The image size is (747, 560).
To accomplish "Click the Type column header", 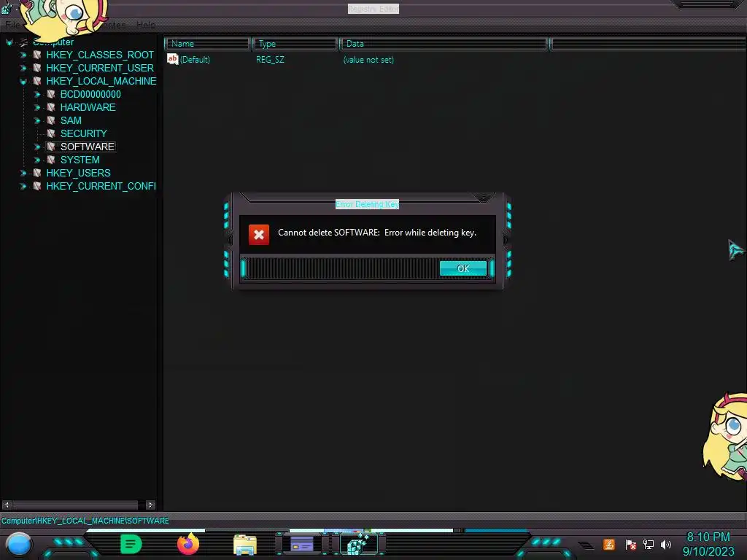I will click(295, 44).
